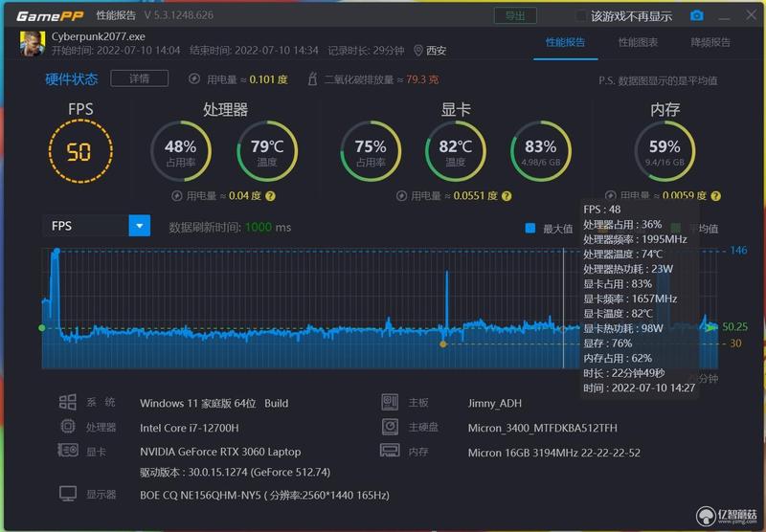766x532 pixels.
Task: Click help icon next to 0.0059 度
Action: tap(715, 196)
